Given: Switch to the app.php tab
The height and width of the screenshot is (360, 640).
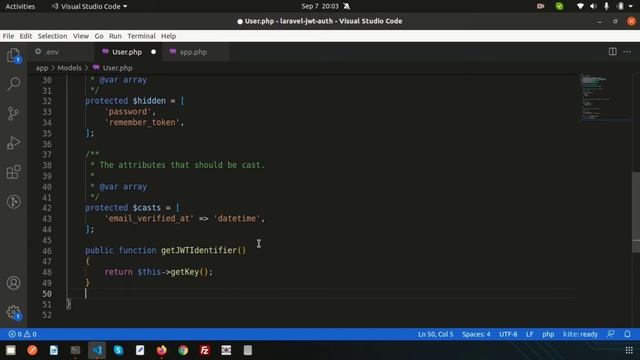Looking at the screenshot, I should (196, 52).
